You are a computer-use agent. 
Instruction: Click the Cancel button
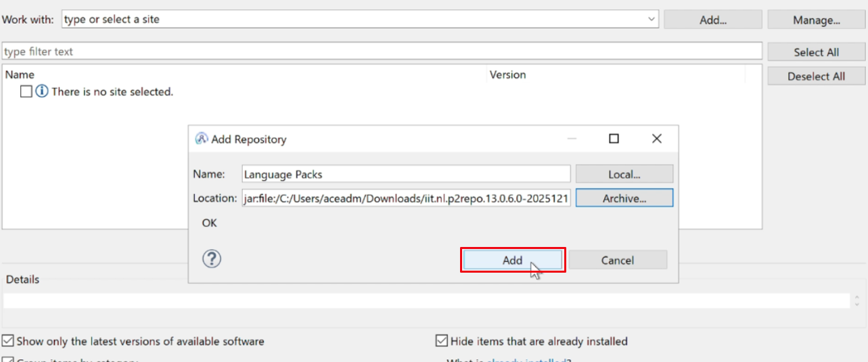click(x=618, y=260)
